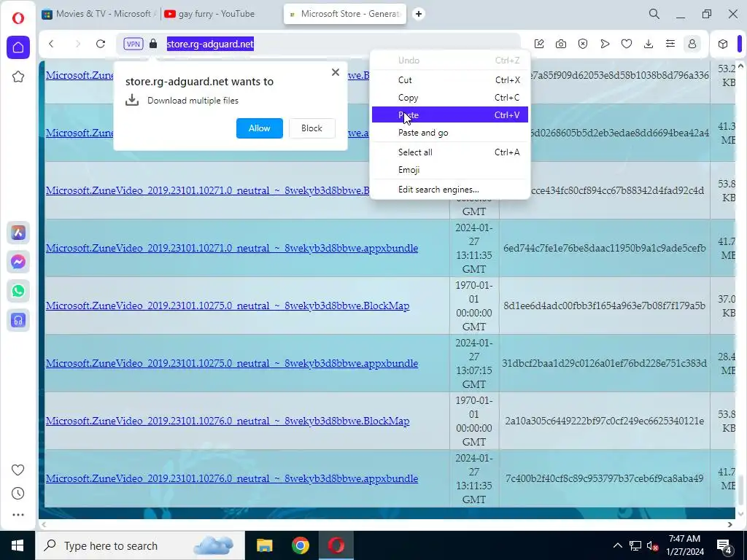Add page to bookmarks heart icon
Screen dimensions: 747x560
point(627,44)
